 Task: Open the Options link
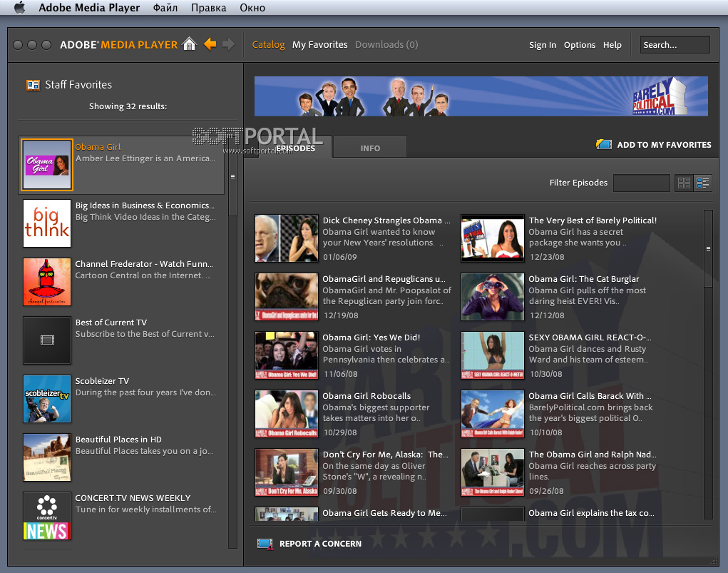(580, 45)
